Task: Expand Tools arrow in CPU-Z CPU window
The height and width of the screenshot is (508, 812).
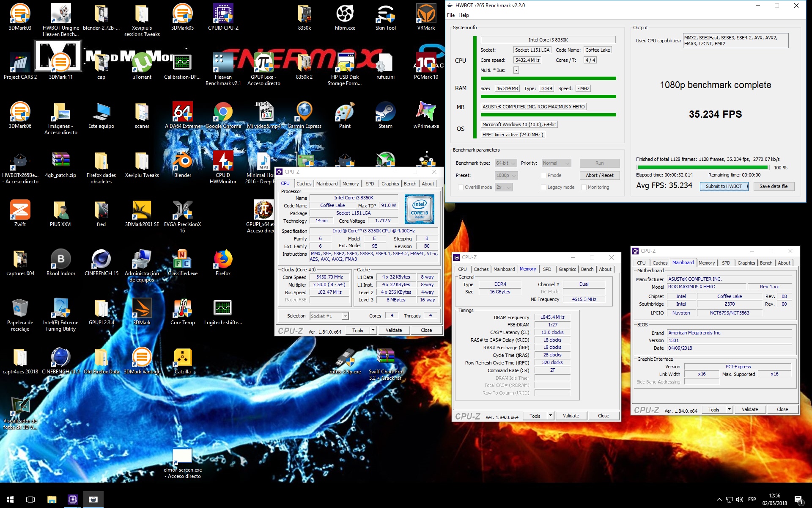Action: tap(373, 330)
